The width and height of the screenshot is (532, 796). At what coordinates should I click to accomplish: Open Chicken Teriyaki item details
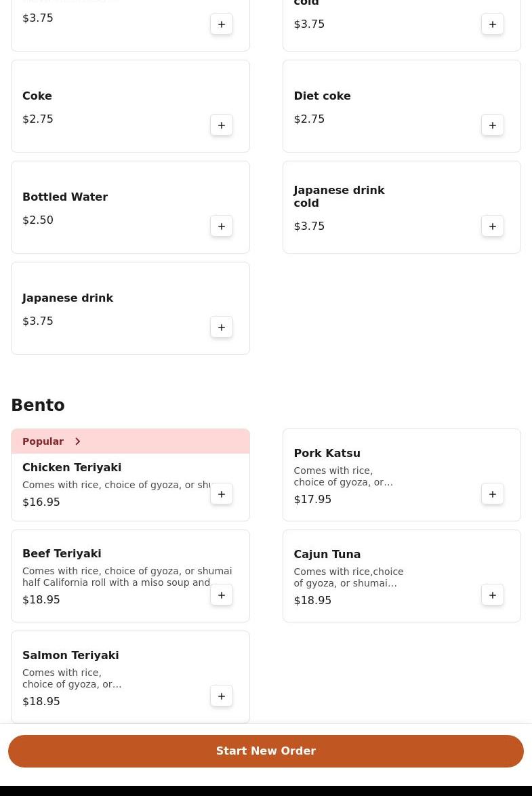click(x=72, y=468)
